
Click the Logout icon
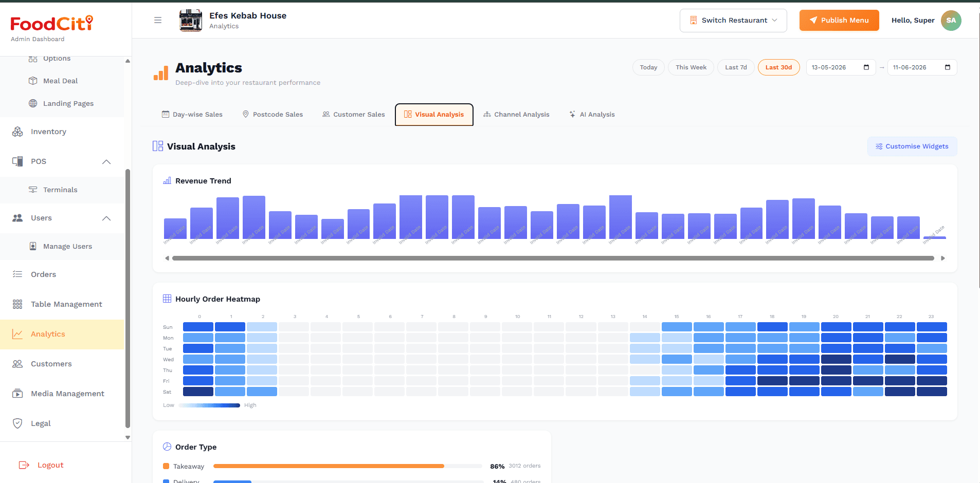click(x=24, y=465)
